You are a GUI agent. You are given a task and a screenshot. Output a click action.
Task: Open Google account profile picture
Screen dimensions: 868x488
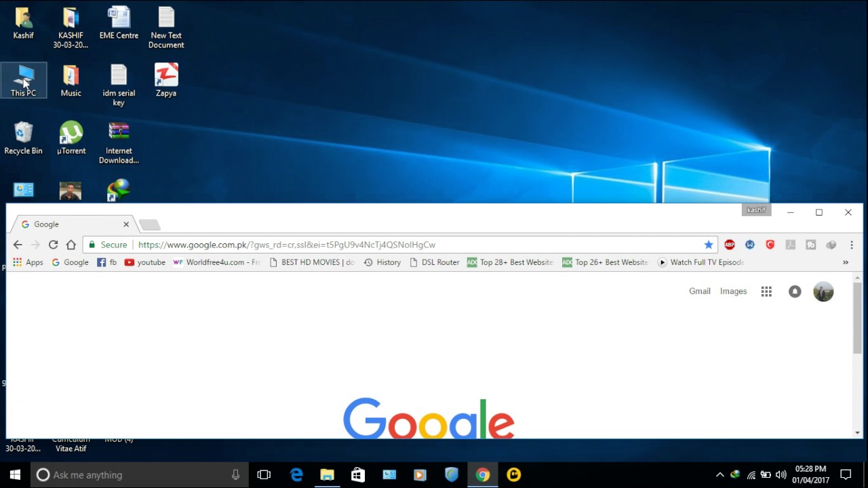[823, 291]
